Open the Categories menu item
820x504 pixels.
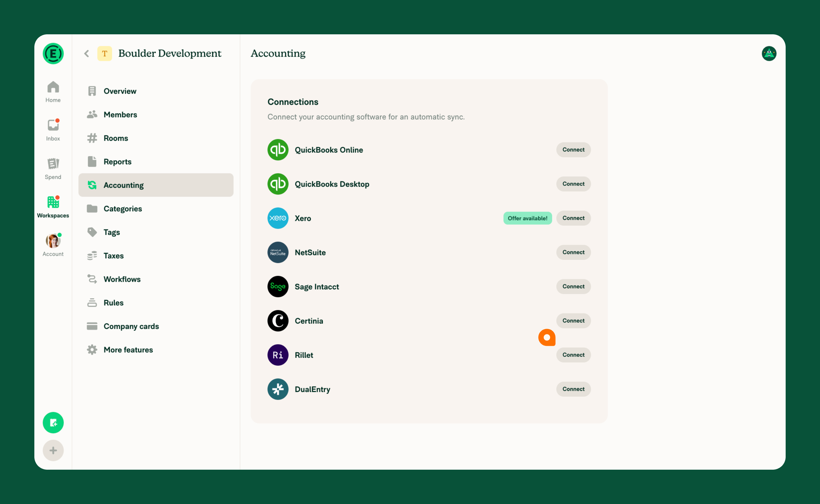click(x=156, y=209)
